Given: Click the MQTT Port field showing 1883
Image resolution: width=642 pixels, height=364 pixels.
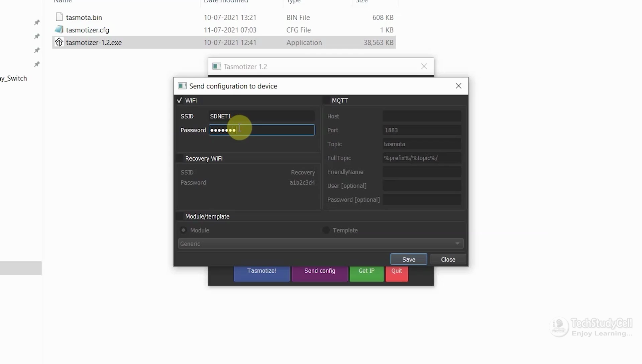Looking at the screenshot, I should pyautogui.click(x=422, y=130).
